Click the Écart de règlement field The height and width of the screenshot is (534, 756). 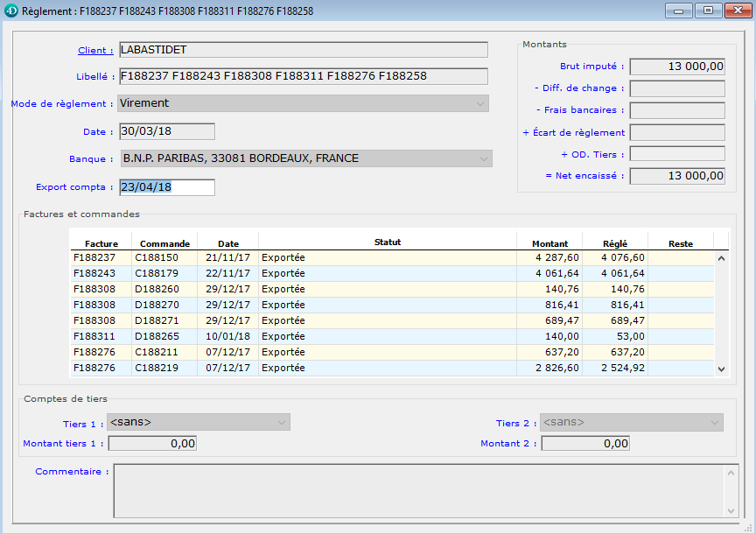pyautogui.click(x=677, y=133)
